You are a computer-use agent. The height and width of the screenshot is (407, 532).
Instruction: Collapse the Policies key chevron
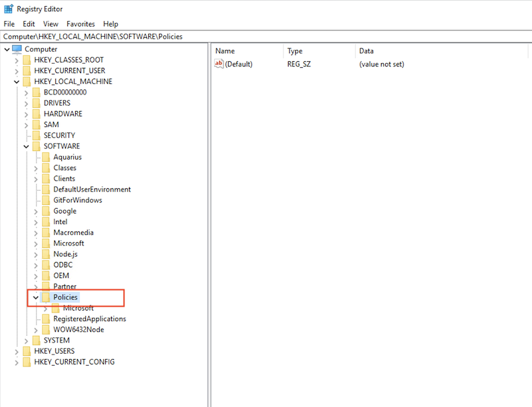point(36,298)
